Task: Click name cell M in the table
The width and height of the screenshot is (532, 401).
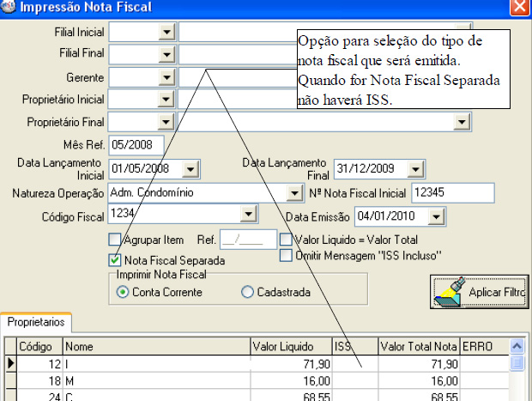Action: pos(157,381)
